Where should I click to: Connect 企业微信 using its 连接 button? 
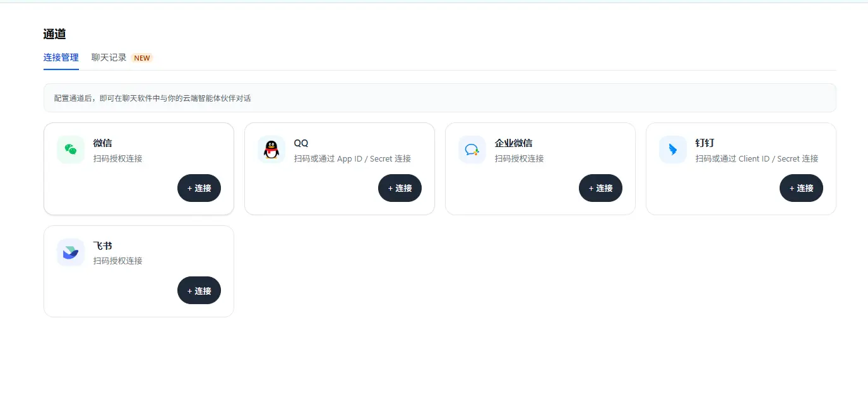click(x=600, y=188)
